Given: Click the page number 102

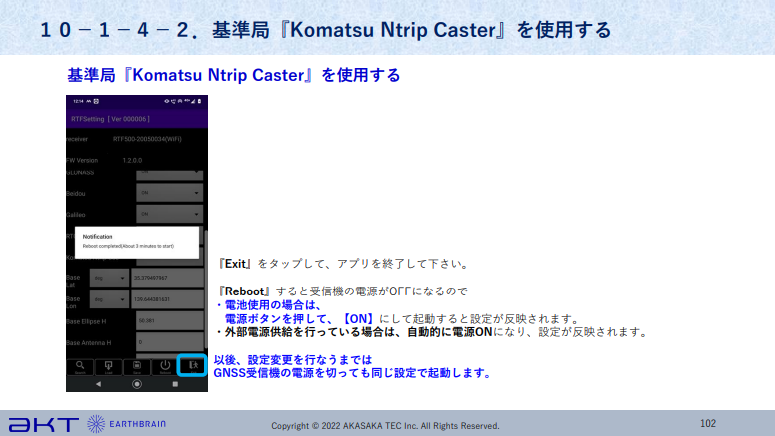Looking at the screenshot, I should (x=708, y=424).
